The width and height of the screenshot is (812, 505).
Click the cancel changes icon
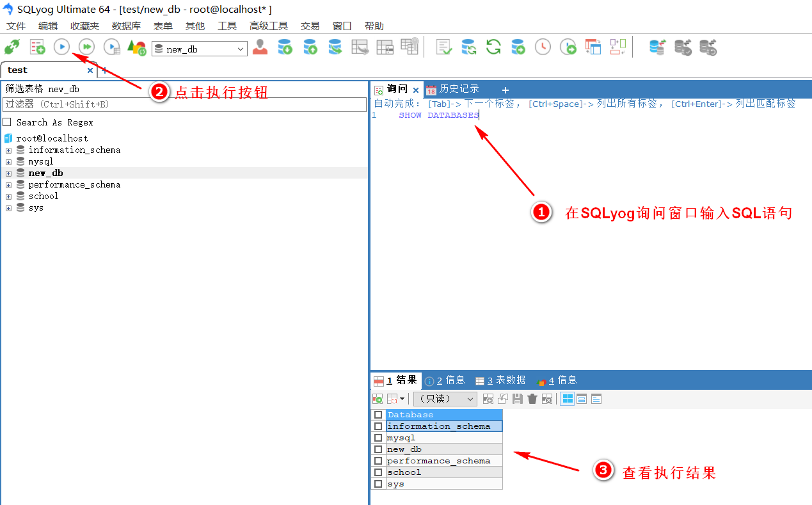pos(547,399)
